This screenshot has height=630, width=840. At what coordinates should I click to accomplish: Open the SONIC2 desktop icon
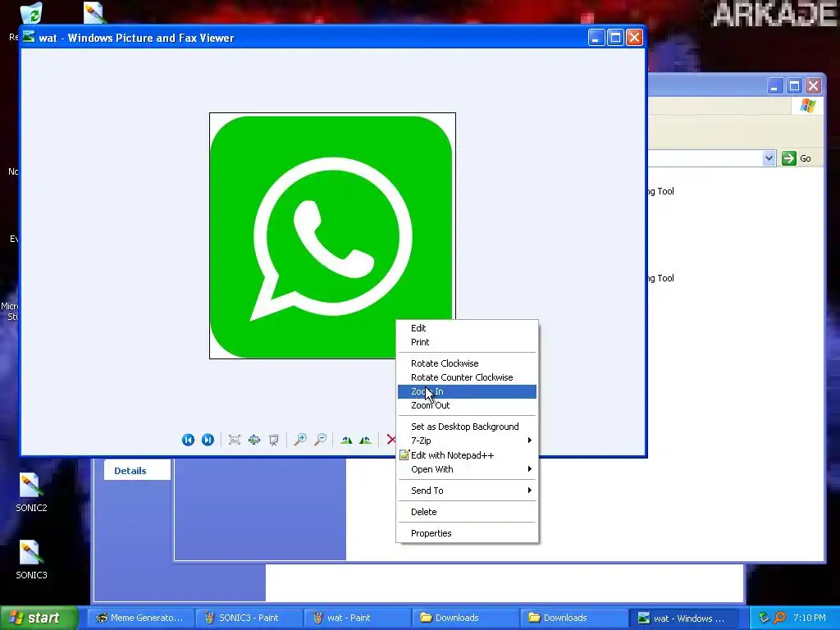tap(30, 492)
